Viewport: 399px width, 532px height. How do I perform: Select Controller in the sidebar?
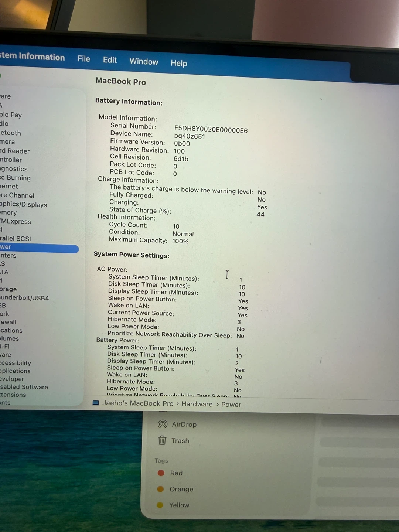[11, 160]
